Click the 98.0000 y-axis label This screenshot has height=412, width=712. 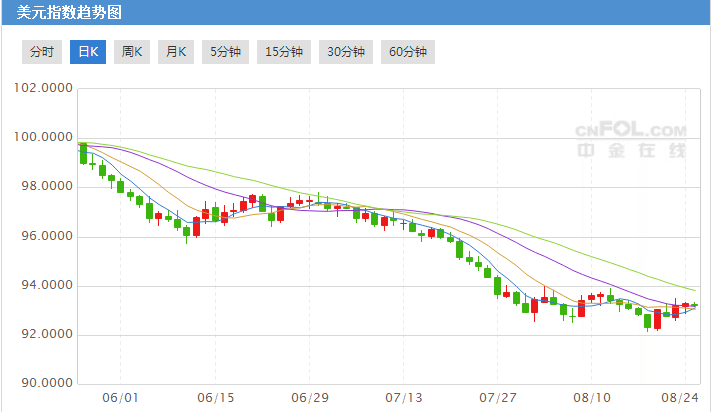tap(47, 186)
